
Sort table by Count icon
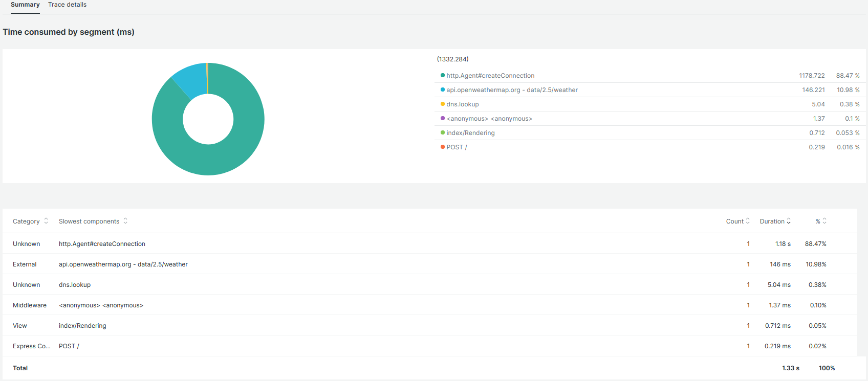point(748,221)
